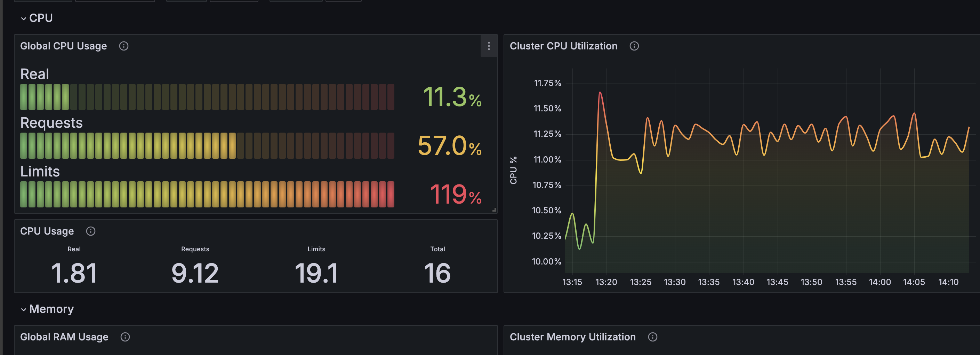980x355 pixels.
Task: Open the Global CPU Usage panel menu
Action: tap(489, 46)
